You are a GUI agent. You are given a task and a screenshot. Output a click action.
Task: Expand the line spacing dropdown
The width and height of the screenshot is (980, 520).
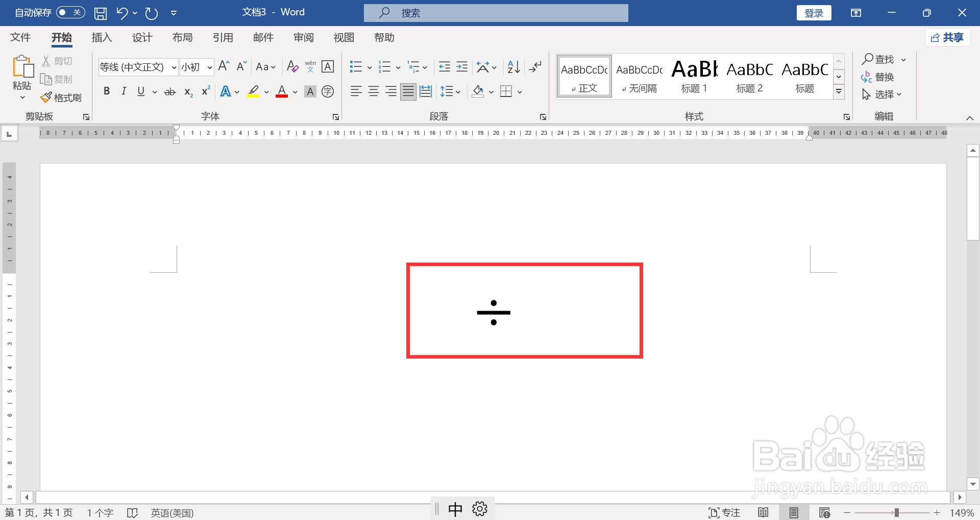pyautogui.click(x=451, y=91)
